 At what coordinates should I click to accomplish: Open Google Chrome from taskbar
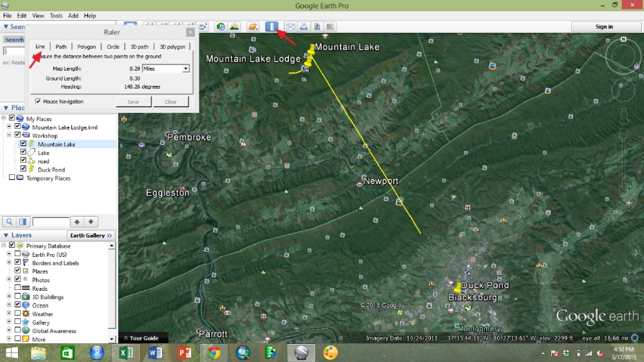point(213,353)
